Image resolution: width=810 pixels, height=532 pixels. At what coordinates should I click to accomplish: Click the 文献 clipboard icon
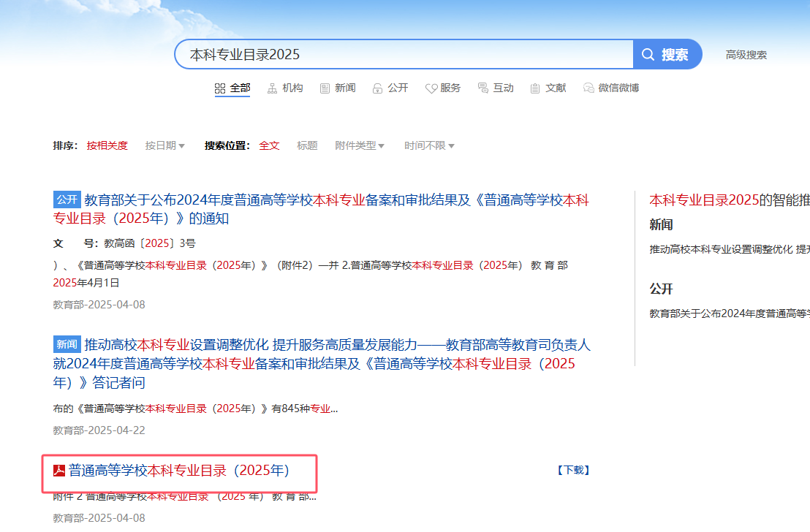click(536, 88)
